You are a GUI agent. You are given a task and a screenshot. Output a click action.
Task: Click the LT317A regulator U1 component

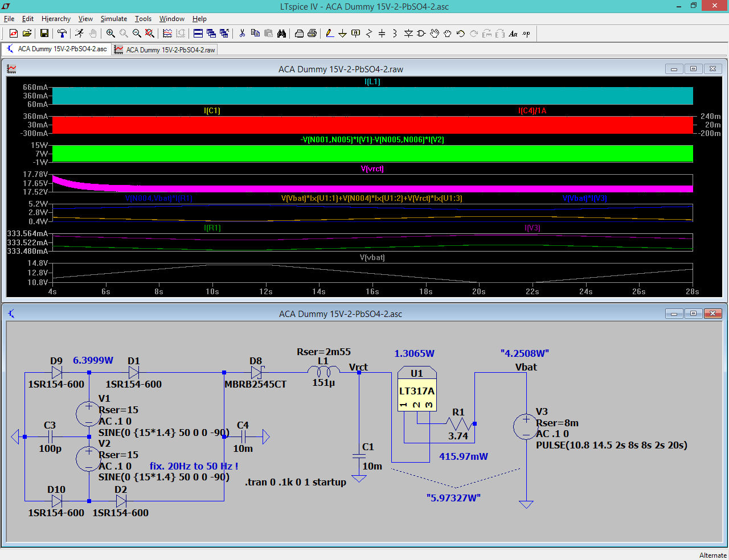[x=417, y=388]
